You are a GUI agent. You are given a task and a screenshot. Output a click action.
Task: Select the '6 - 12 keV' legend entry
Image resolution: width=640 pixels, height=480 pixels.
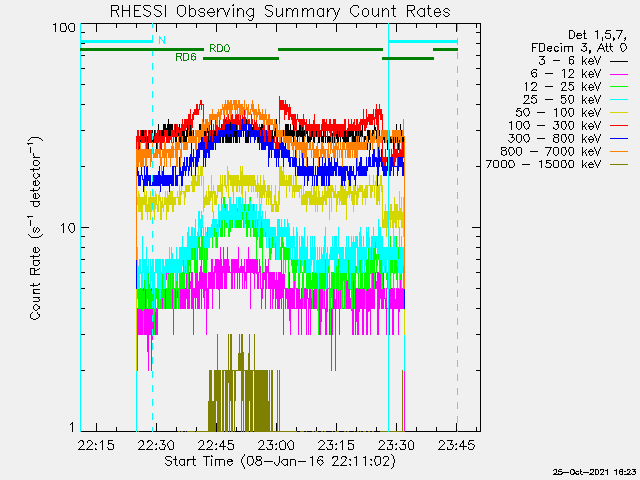(579, 73)
